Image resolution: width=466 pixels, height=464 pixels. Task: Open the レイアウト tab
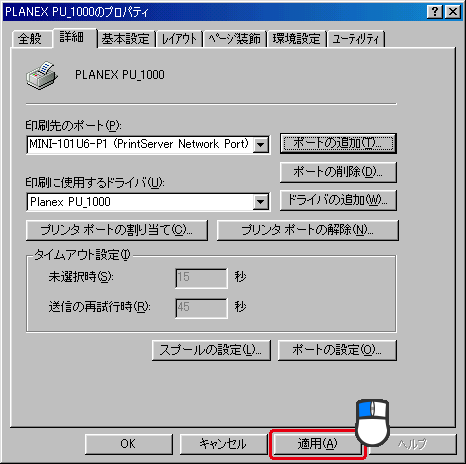click(x=179, y=39)
